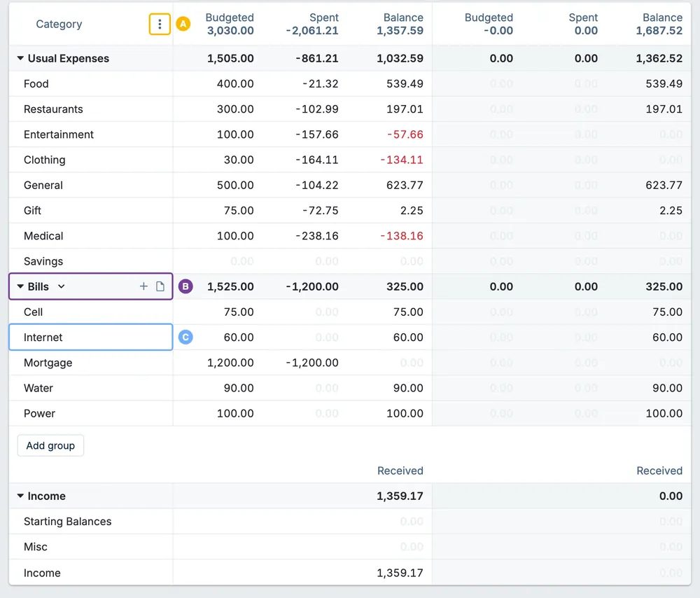Image resolution: width=700 pixels, height=598 pixels.
Task: Collapse the Bills group with its triangle
Action: pyautogui.click(x=20, y=286)
